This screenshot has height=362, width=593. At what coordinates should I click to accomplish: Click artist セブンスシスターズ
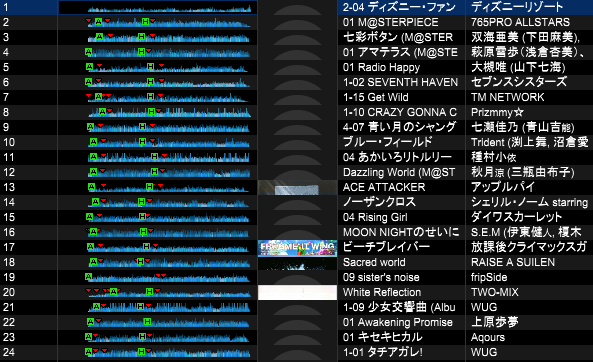(x=519, y=82)
